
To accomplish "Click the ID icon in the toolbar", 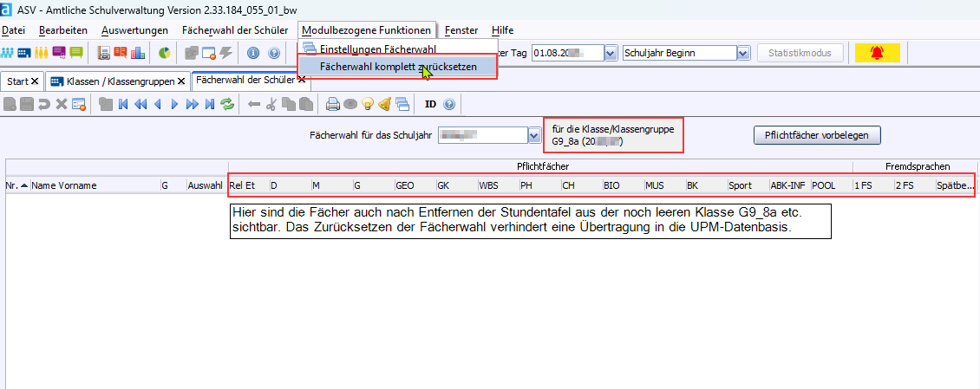I will click(430, 105).
